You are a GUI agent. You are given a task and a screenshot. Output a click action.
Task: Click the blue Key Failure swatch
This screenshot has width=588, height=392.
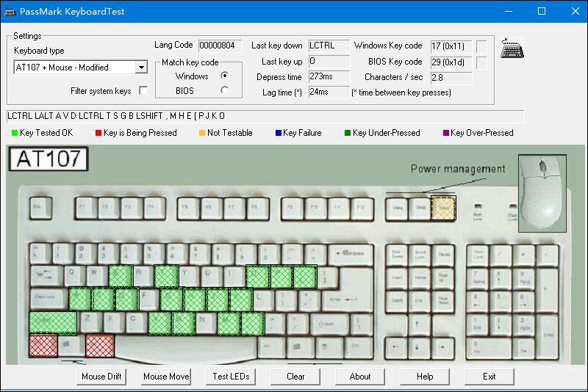tap(279, 133)
